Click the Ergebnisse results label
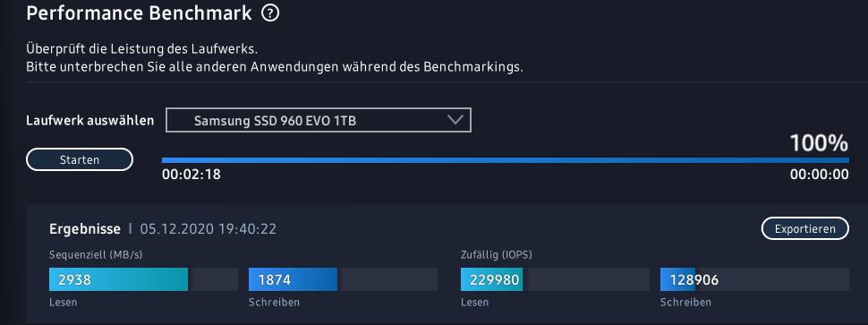This screenshot has height=325, width=868. click(x=85, y=228)
